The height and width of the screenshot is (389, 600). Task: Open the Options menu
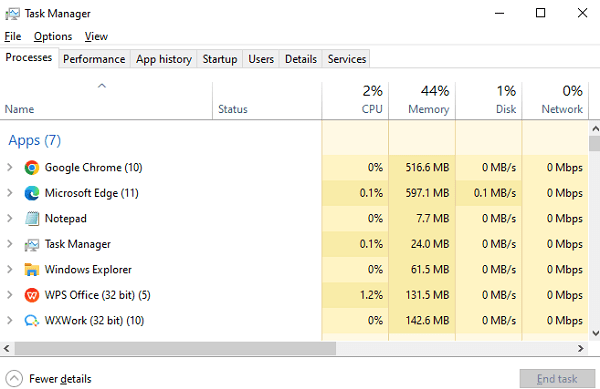tap(53, 36)
